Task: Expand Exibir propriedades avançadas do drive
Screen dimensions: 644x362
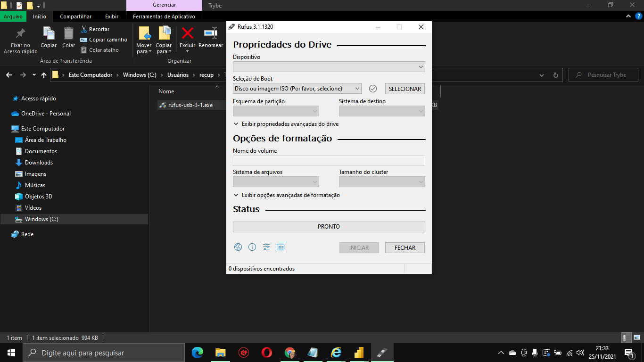Action: [x=286, y=124]
